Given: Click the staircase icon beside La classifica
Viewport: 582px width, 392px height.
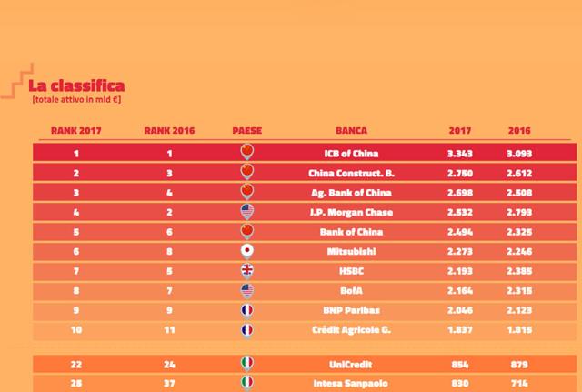Looking at the screenshot, I should pos(19,81).
